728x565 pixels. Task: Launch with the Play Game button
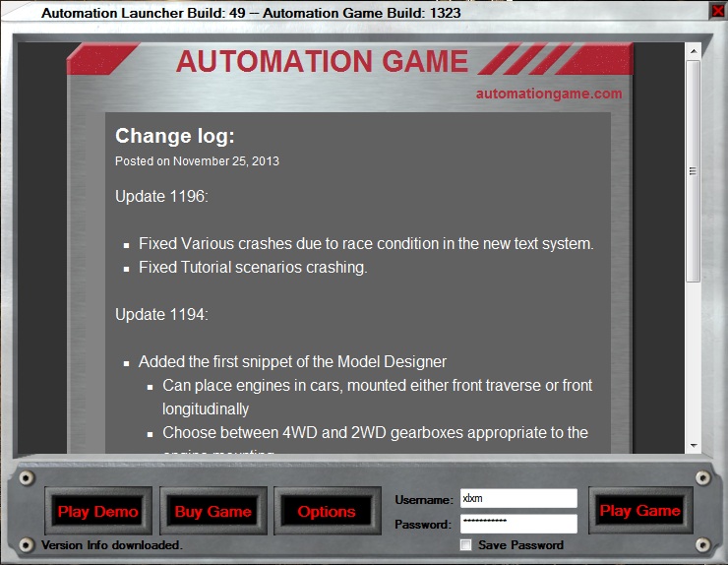[x=640, y=510]
